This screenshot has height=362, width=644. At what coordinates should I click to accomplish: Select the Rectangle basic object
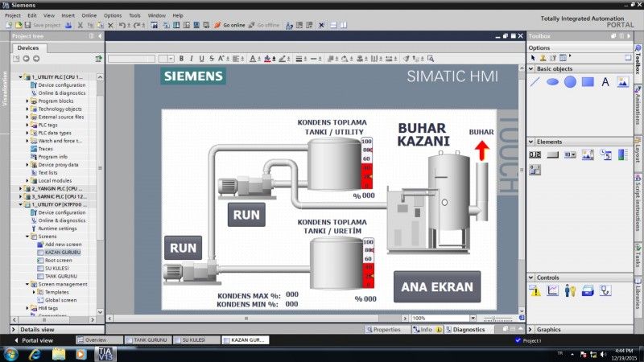[x=588, y=82]
